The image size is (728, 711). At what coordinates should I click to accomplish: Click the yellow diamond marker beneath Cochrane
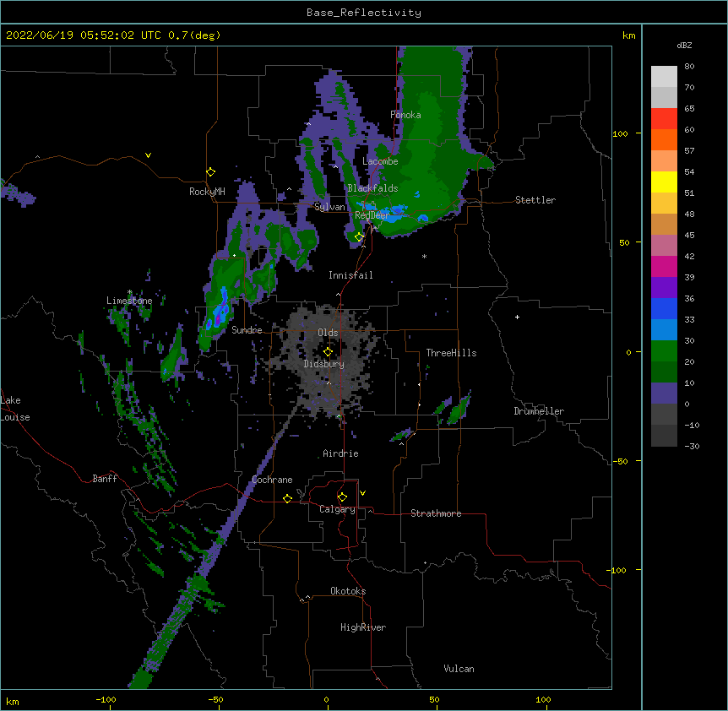click(287, 498)
